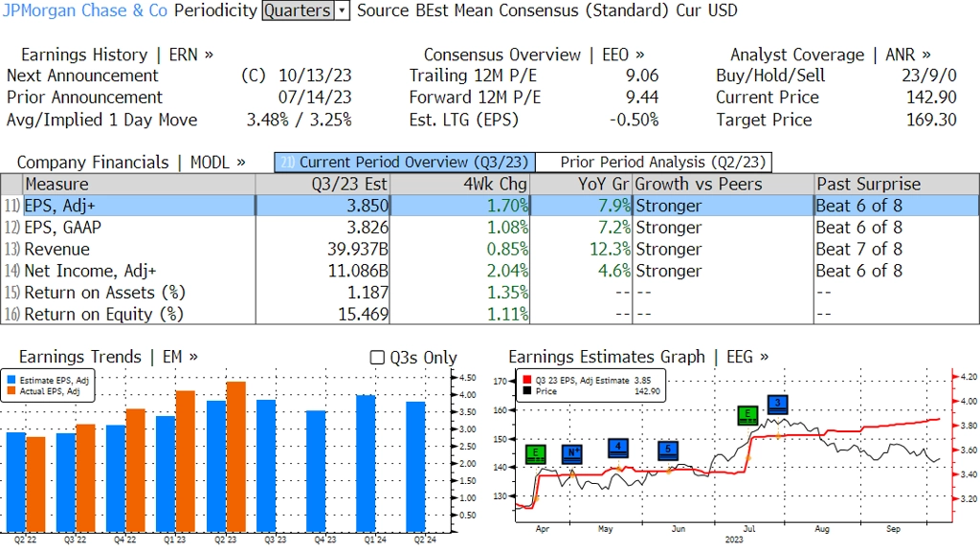Click the red Q3 23 EPS Estimate legend swatch
This screenshot has width=980, height=549.
tap(527, 380)
